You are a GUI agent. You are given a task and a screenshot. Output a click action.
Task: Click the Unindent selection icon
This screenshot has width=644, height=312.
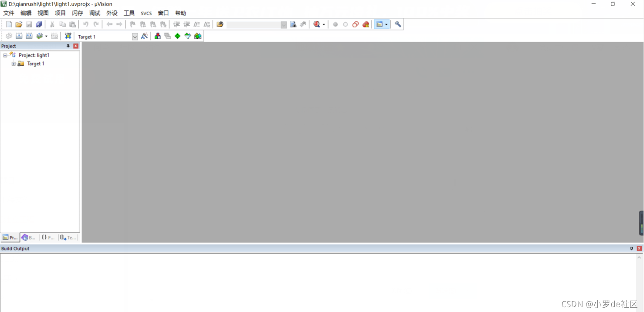pyautogui.click(x=186, y=24)
